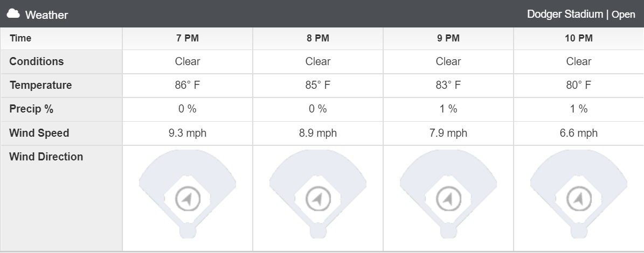The width and height of the screenshot is (644, 253).
Task: Click the Precip % row label
Action: click(31, 109)
